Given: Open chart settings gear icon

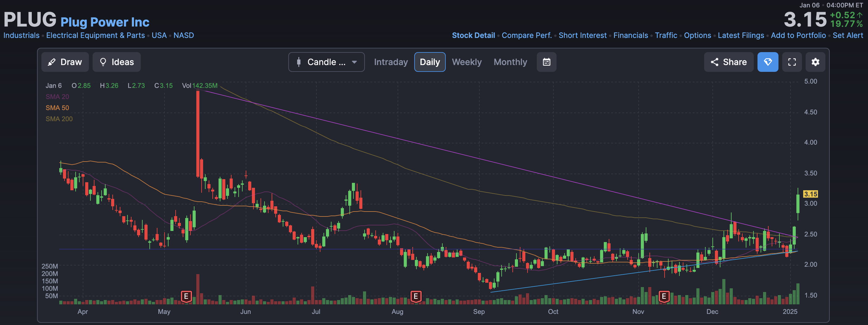Looking at the screenshot, I should point(815,62).
